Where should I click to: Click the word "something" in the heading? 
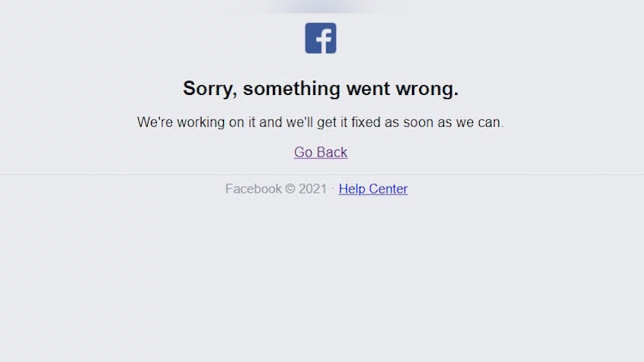(291, 89)
